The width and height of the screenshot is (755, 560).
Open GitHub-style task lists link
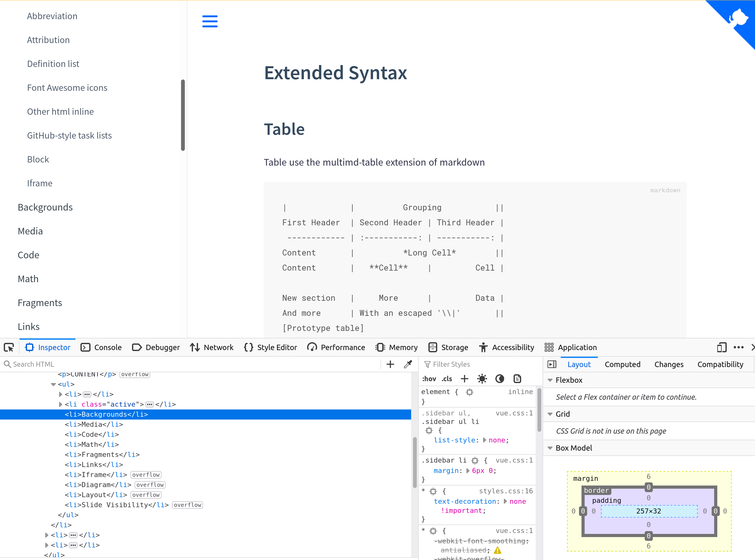click(69, 135)
